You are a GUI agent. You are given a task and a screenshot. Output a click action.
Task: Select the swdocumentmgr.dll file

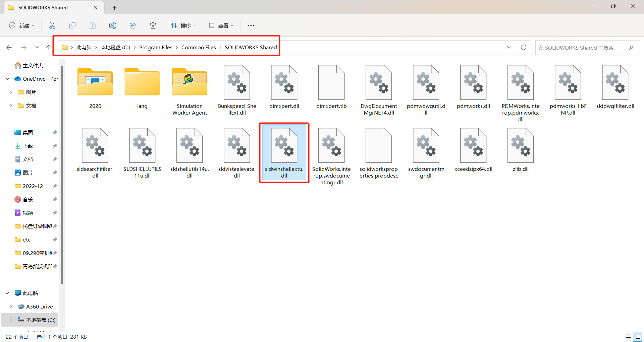pyautogui.click(x=426, y=153)
